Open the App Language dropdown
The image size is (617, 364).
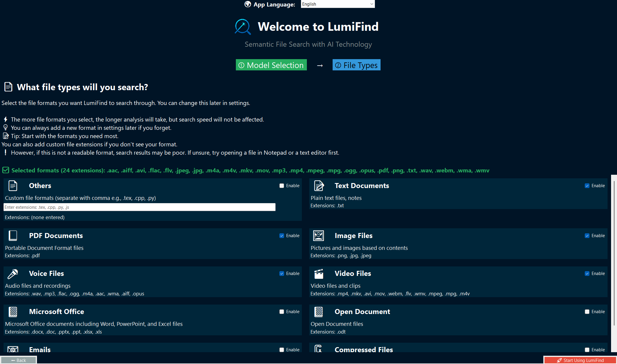[337, 4]
